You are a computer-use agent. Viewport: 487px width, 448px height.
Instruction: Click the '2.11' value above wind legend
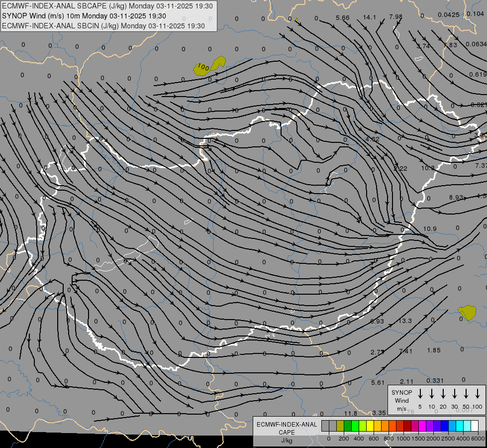406,382
